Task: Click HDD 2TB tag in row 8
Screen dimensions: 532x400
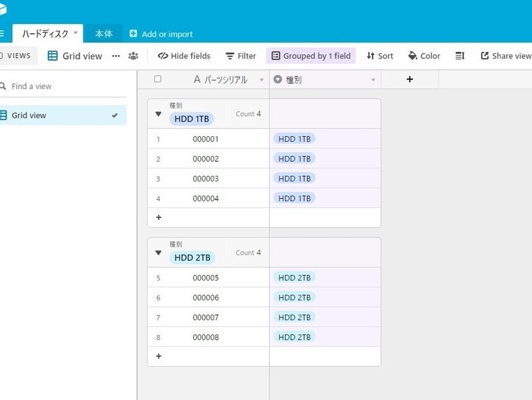Action: click(x=295, y=337)
